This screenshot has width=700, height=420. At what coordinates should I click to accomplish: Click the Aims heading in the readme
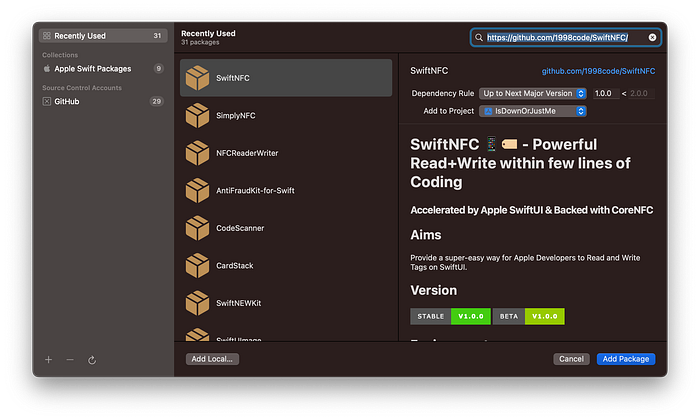425,235
